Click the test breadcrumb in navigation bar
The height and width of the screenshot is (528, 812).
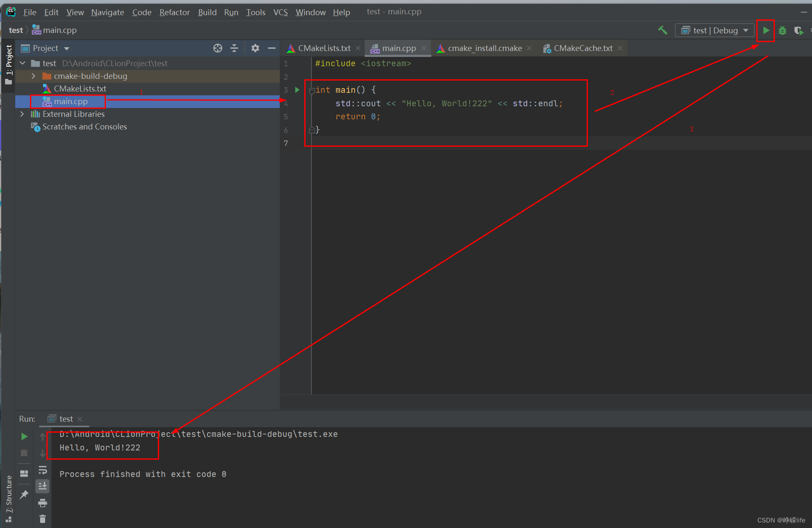tap(16, 30)
